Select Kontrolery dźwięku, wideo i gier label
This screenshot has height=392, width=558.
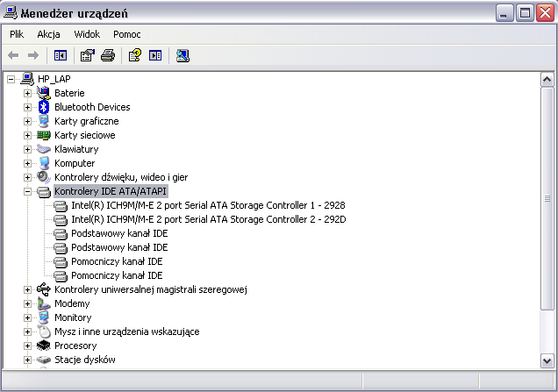[x=121, y=177]
